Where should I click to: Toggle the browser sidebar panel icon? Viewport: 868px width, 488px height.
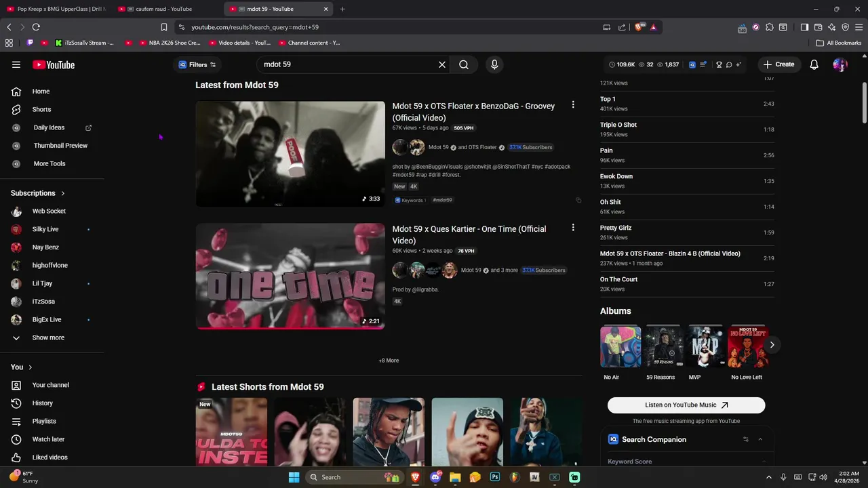coord(804,27)
